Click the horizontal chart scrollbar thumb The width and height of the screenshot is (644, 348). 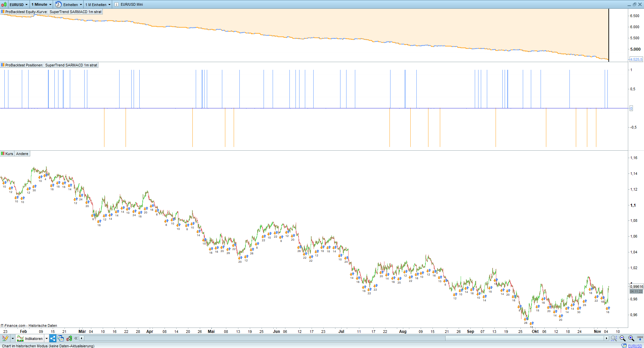point(524,338)
